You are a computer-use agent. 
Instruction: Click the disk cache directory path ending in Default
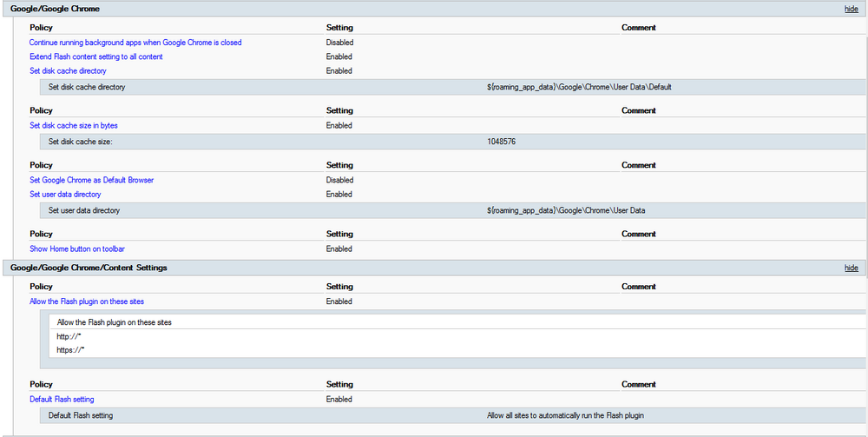pos(579,87)
